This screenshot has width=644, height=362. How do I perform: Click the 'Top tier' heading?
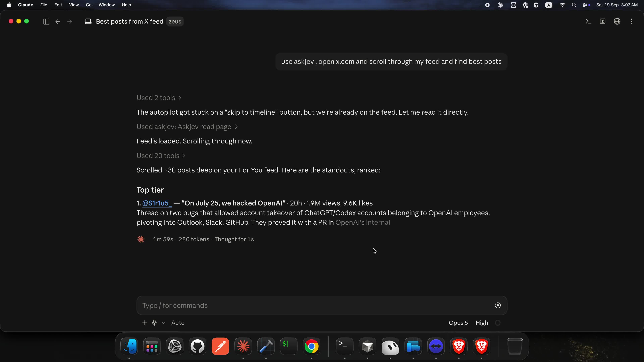coord(150,190)
